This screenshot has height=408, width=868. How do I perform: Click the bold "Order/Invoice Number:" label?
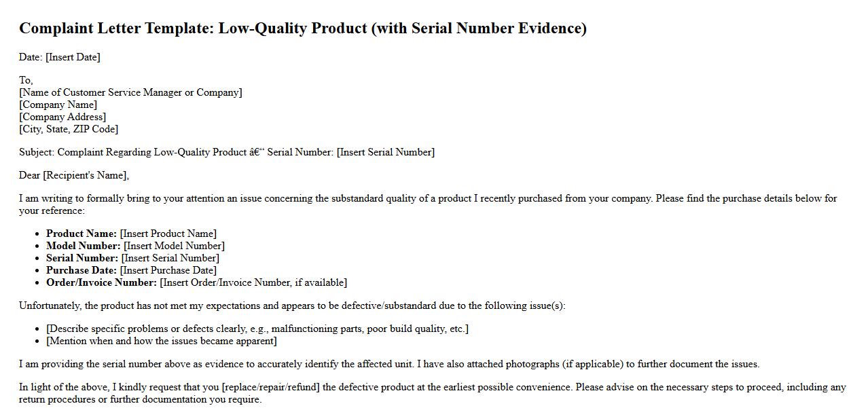coord(101,282)
